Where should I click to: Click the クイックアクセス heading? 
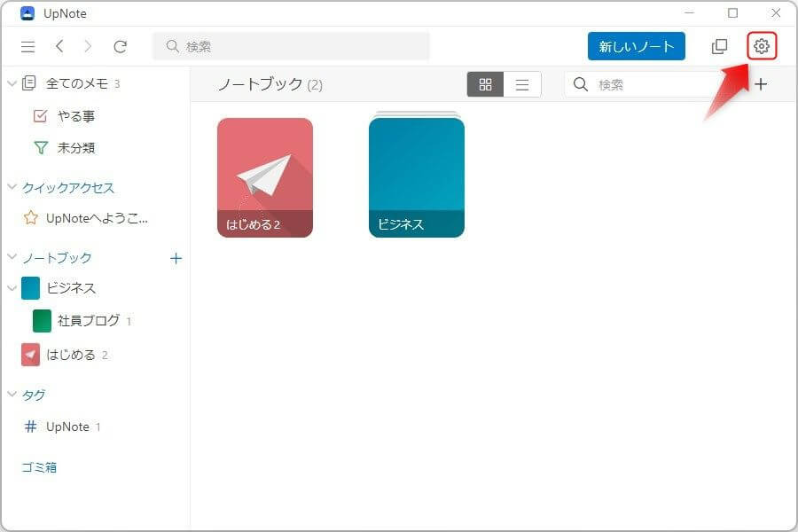tap(68, 188)
